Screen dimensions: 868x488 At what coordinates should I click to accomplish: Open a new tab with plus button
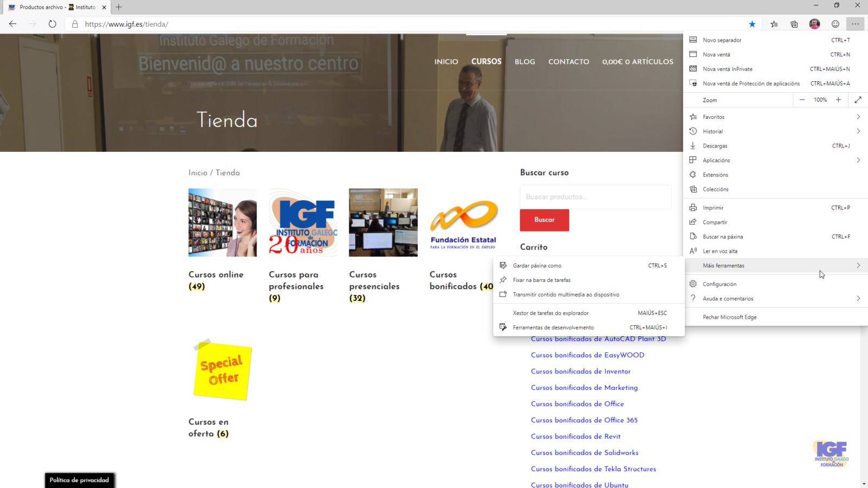(119, 7)
